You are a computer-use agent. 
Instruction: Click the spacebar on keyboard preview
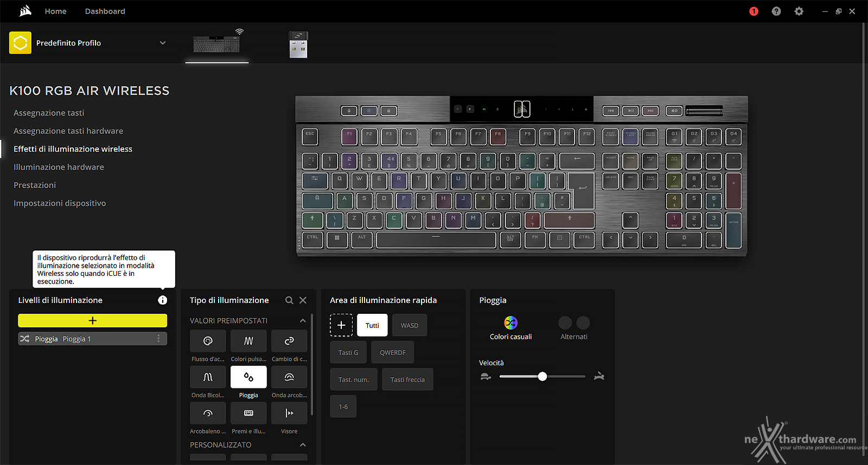click(x=436, y=240)
